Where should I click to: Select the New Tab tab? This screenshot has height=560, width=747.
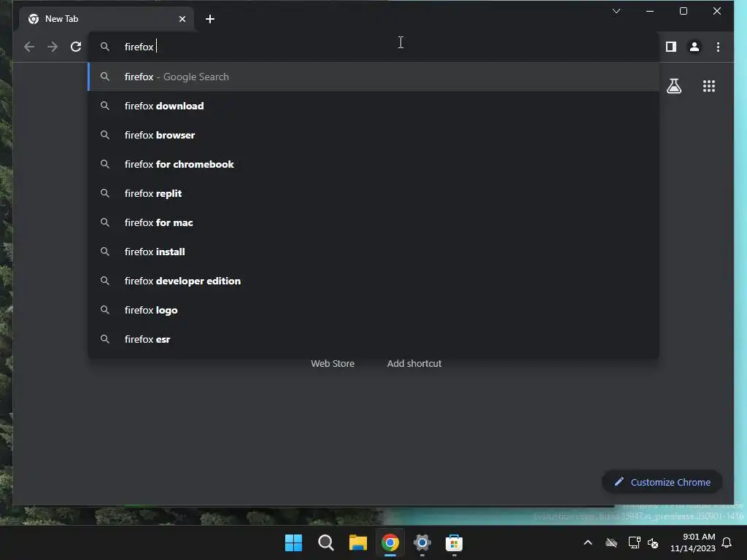click(x=107, y=19)
